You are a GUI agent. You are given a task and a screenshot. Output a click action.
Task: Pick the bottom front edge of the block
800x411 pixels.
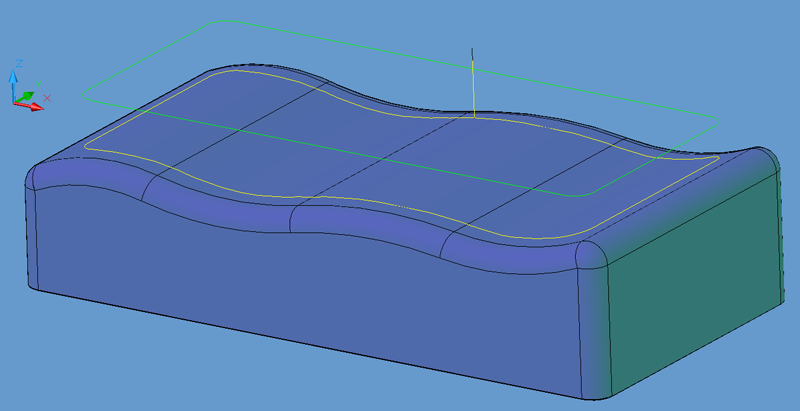tap(300, 342)
